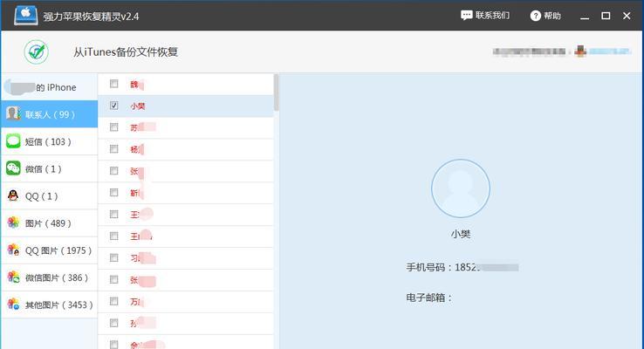
Task: Select the 短信 (103) message icon
Action: point(13,140)
